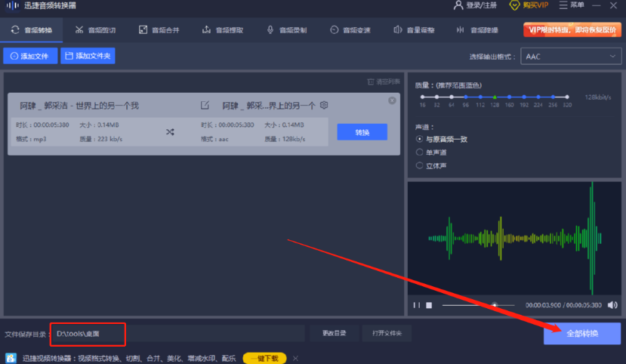Switch to the 音量调整 tab
This screenshot has height=364, width=626.
pyautogui.click(x=414, y=30)
